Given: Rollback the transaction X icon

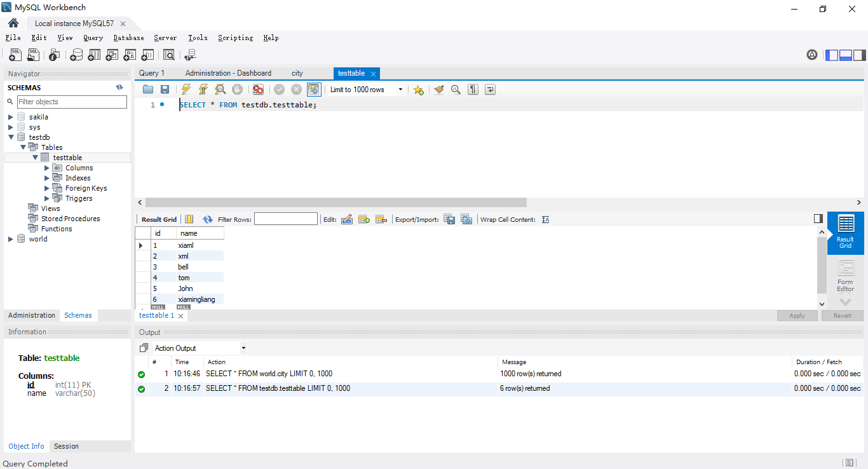Looking at the screenshot, I should click(296, 90).
